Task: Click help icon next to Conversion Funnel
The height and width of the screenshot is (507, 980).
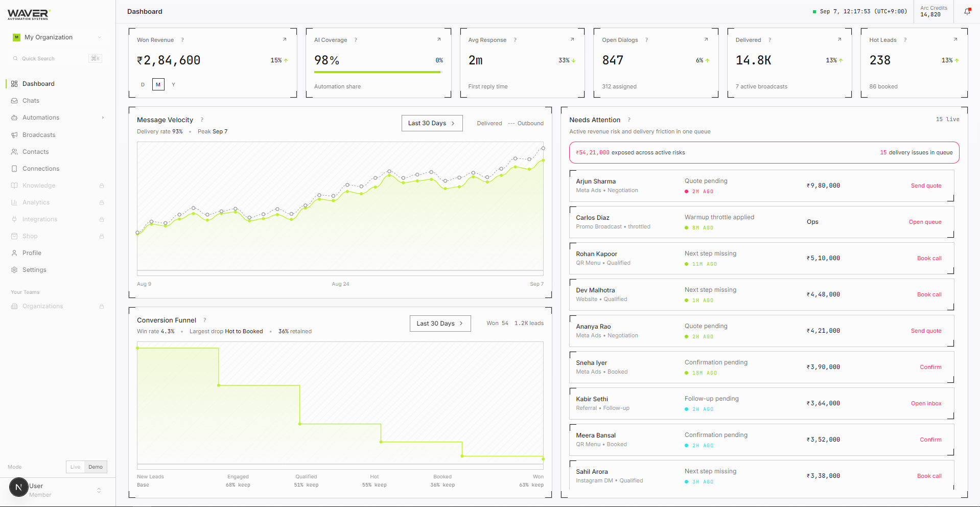Action: tap(205, 320)
